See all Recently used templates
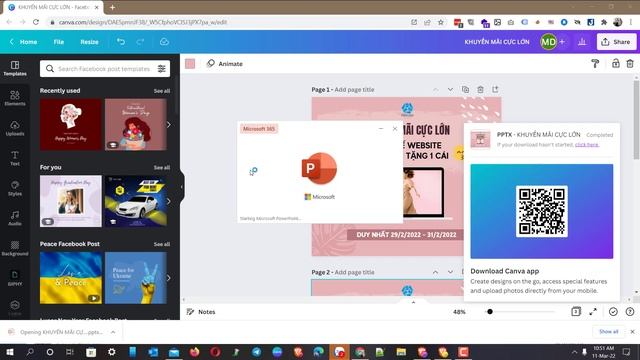The width and height of the screenshot is (640, 360). coord(162,91)
